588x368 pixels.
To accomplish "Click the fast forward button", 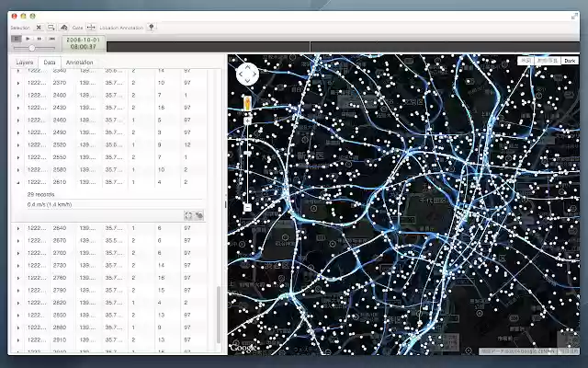I will click(x=40, y=39).
